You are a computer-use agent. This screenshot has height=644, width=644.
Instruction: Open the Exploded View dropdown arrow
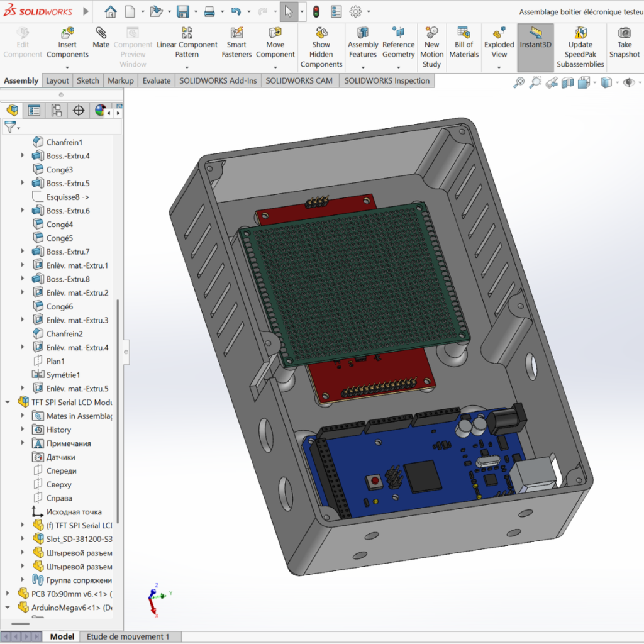coord(499,67)
